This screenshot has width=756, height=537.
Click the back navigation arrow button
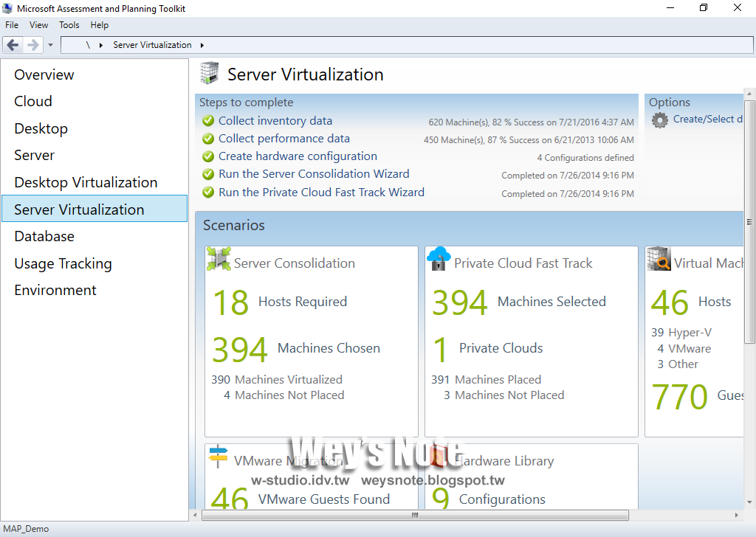(x=12, y=45)
